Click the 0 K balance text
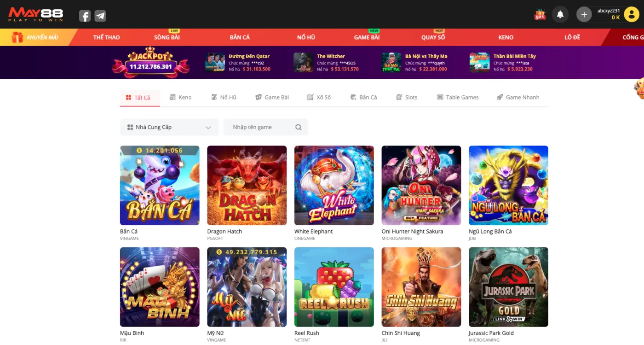 pyautogui.click(x=615, y=18)
